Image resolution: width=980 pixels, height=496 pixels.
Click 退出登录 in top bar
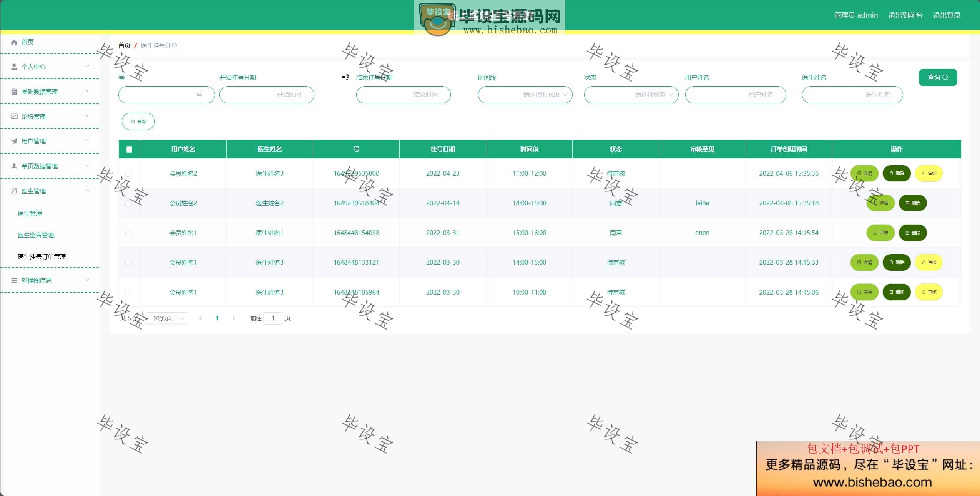947,15
